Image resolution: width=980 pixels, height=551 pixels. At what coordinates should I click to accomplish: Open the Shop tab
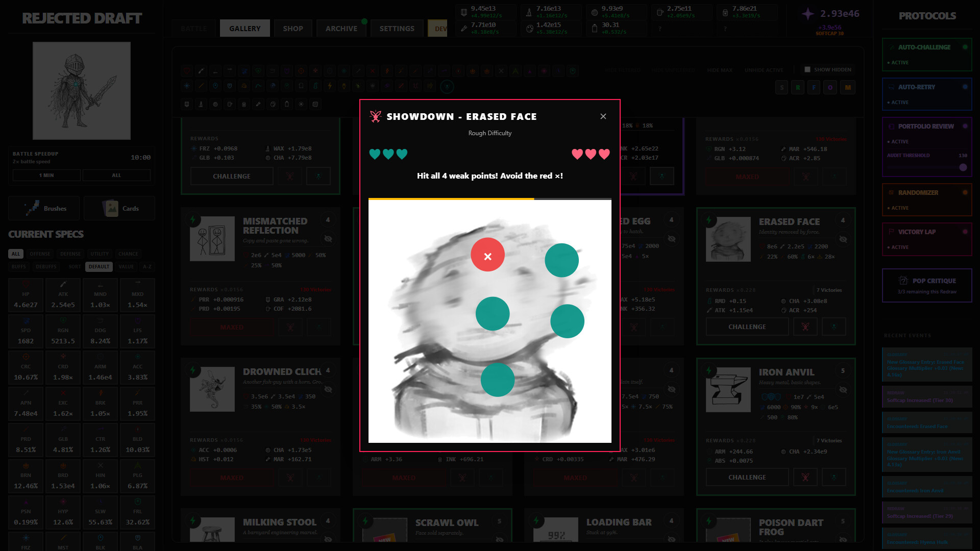(x=293, y=29)
